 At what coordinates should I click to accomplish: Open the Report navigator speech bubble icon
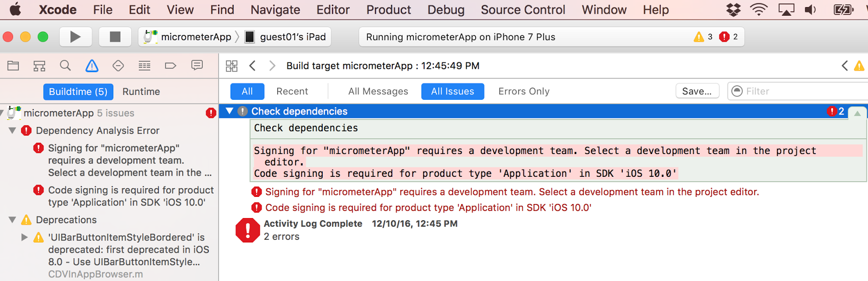click(197, 65)
